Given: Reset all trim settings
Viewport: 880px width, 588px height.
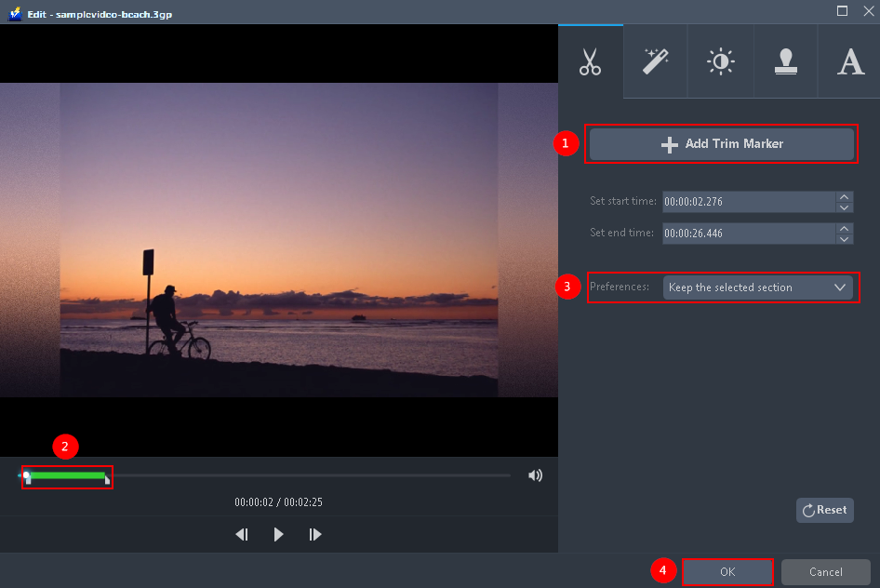Looking at the screenshot, I should pos(824,510).
